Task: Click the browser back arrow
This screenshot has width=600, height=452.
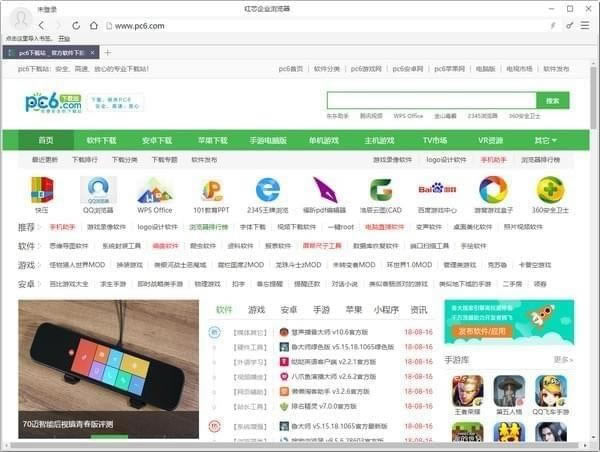Action: (x=42, y=25)
